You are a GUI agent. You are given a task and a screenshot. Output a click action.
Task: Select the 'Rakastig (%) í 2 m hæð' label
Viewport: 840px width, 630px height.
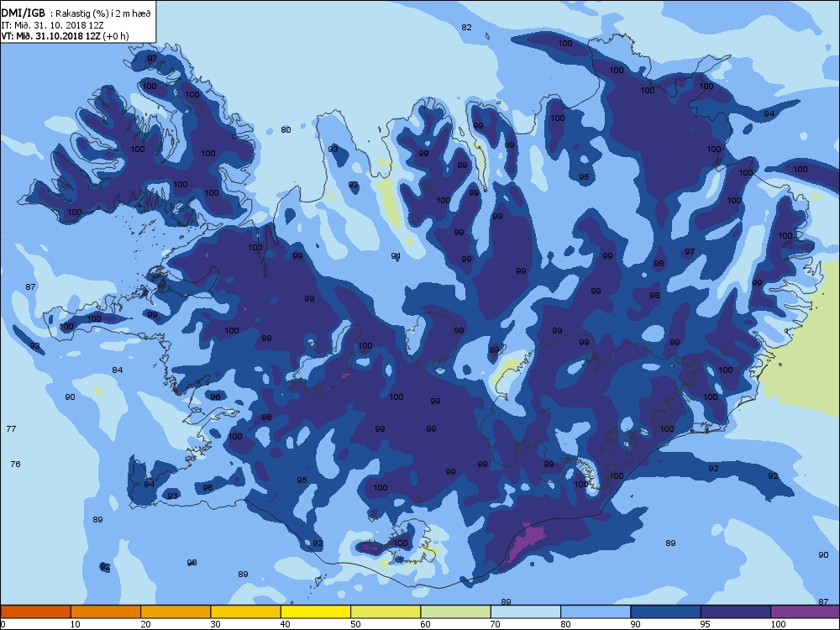pyautogui.click(x=104, y=14)
